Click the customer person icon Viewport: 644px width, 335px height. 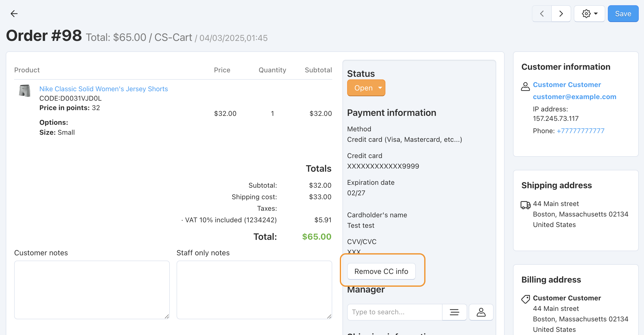pyautogui.click(x=525, y=87)
